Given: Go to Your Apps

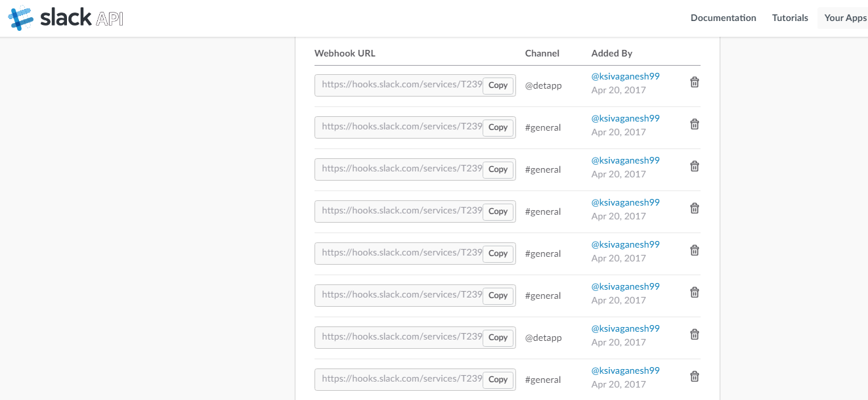Looking at the screenshot, I should point(845,18).
